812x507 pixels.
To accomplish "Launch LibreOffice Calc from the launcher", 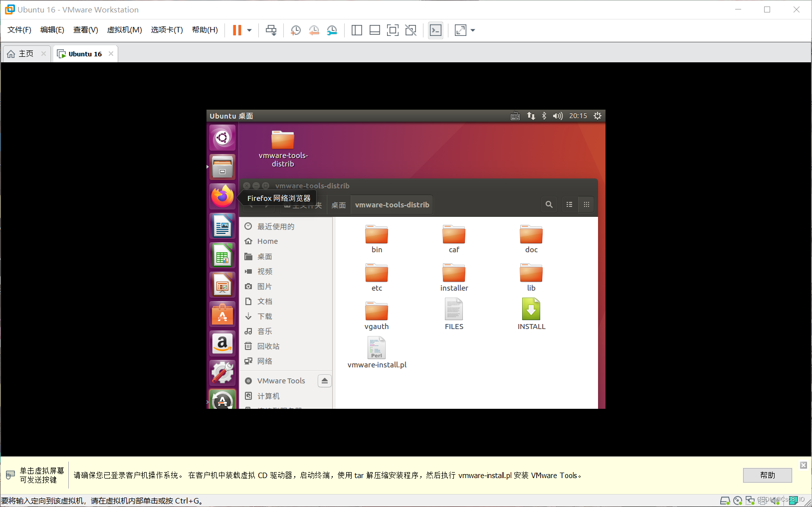I will [222, 255].
